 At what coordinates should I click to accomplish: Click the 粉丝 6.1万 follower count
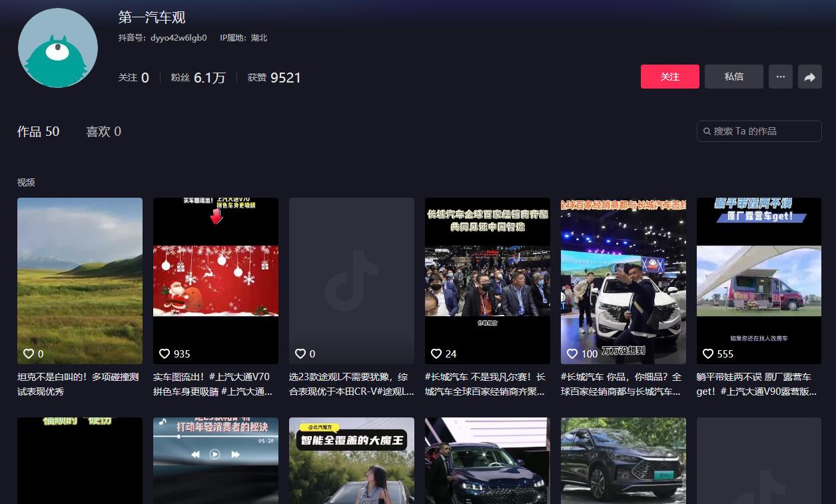198,78
